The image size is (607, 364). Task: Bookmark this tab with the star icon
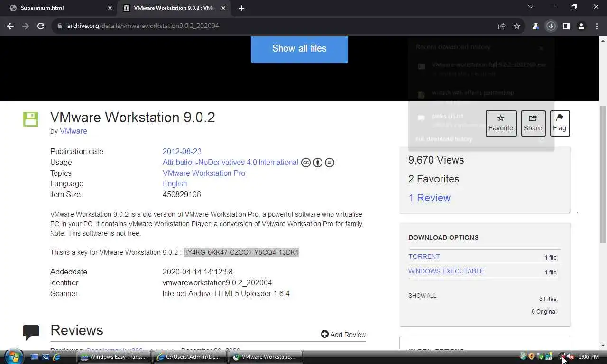click(x=517, y=26)
